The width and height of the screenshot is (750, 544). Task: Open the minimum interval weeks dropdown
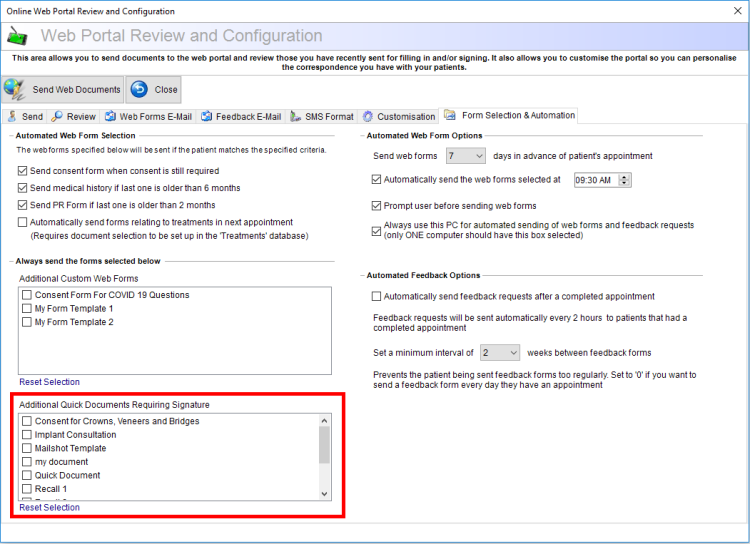[500, 353]
